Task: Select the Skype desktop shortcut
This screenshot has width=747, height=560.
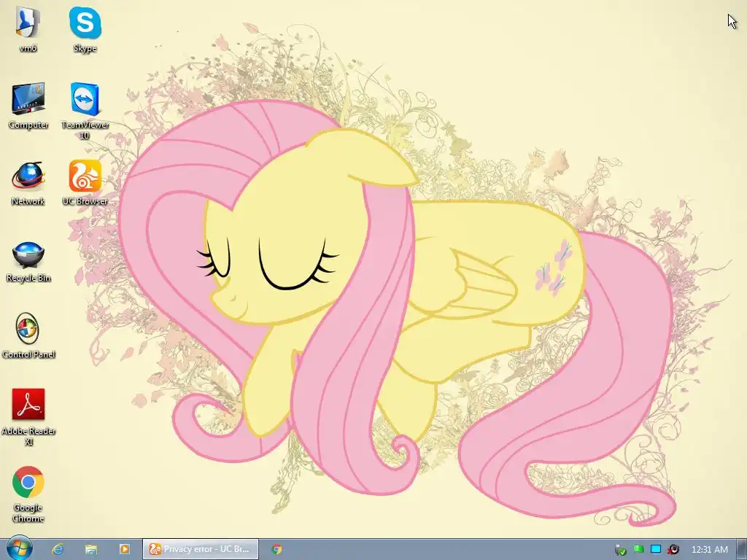Action: click(85, 28)
